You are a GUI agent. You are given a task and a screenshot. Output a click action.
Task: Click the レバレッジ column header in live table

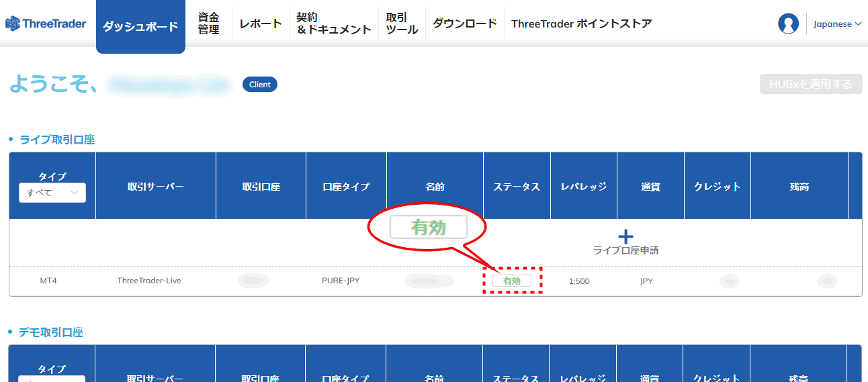point(584,187)
